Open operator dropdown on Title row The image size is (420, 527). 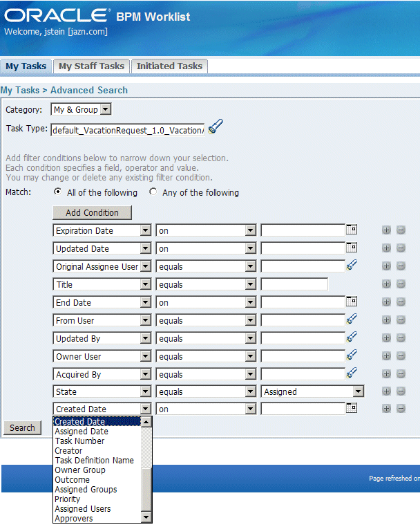click(x=206, y=285)
